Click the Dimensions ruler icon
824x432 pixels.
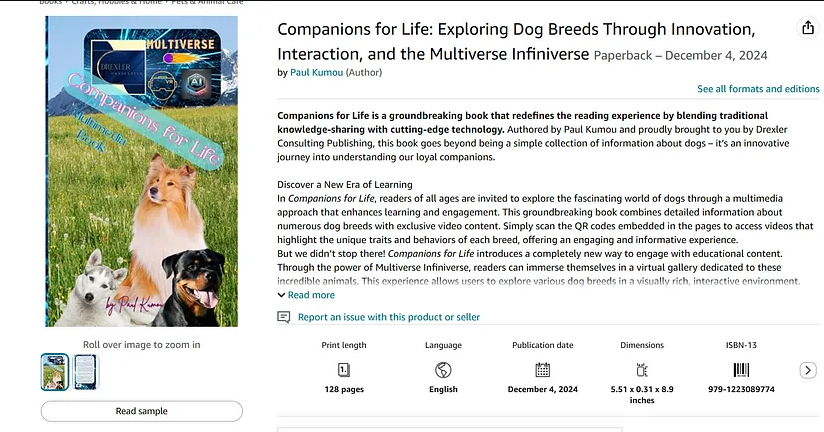pos(642,370)
